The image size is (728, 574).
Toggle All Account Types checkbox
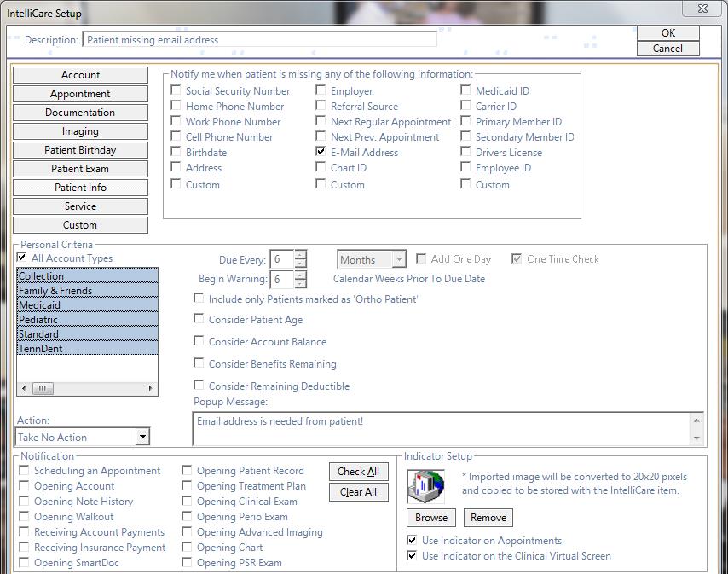[22, 258]
